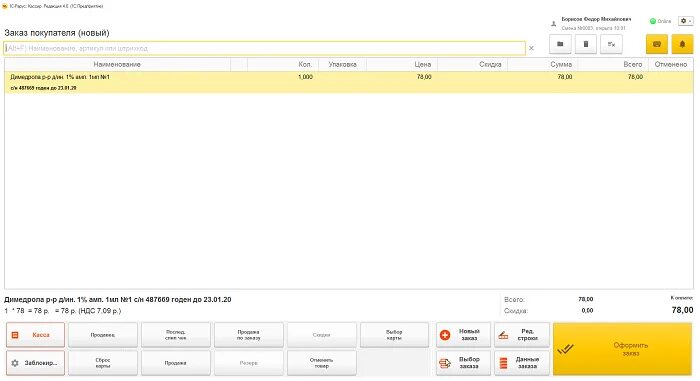The image size is (700, 381).
Task: Click the Продажа button in the bottom row
Action: coord(176,363)
